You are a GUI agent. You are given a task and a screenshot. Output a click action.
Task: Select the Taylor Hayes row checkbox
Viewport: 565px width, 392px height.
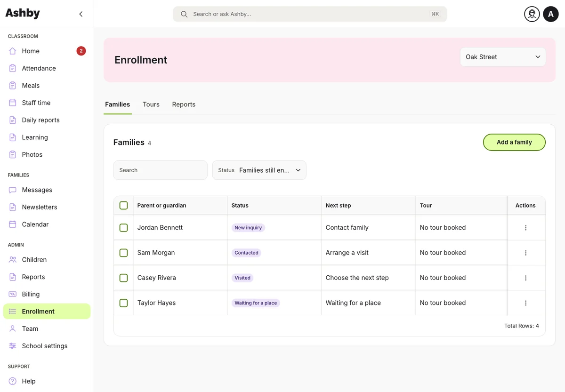click(123, 303)
